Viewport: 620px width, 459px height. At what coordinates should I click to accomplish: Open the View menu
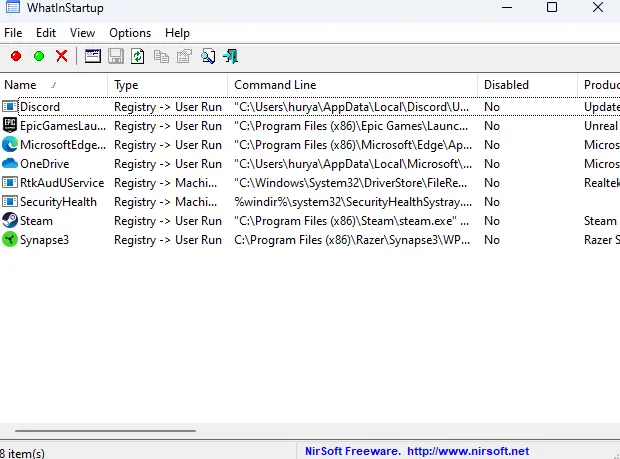click(x=82, y=33)
